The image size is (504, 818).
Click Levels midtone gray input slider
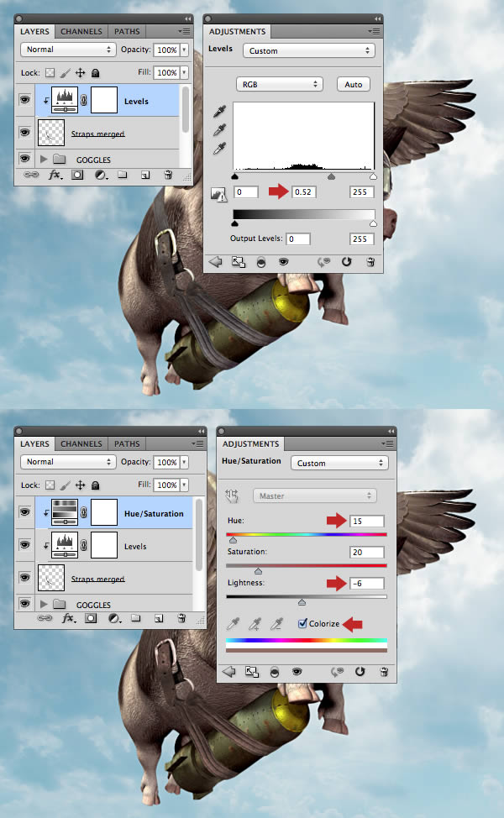(331, 177)
